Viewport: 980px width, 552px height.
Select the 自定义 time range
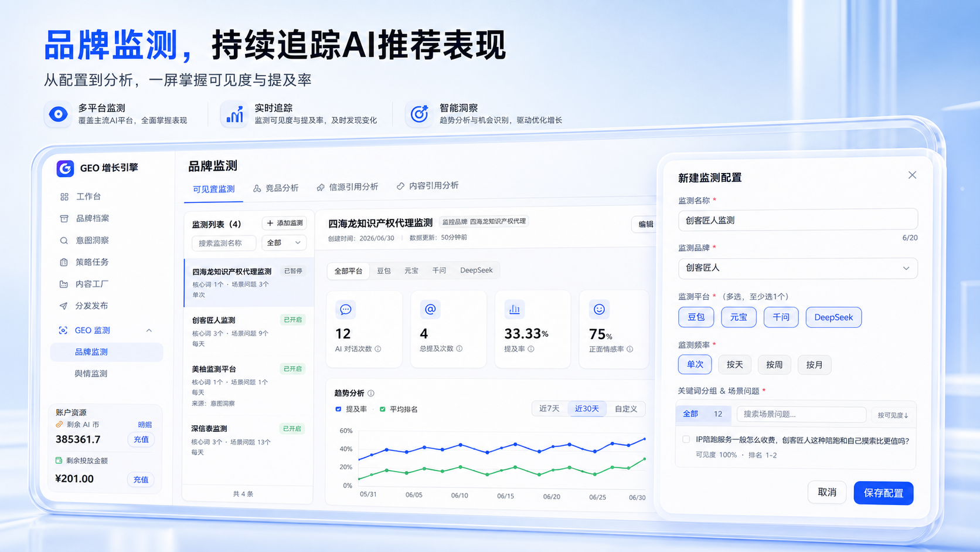[x=626, y=409]
